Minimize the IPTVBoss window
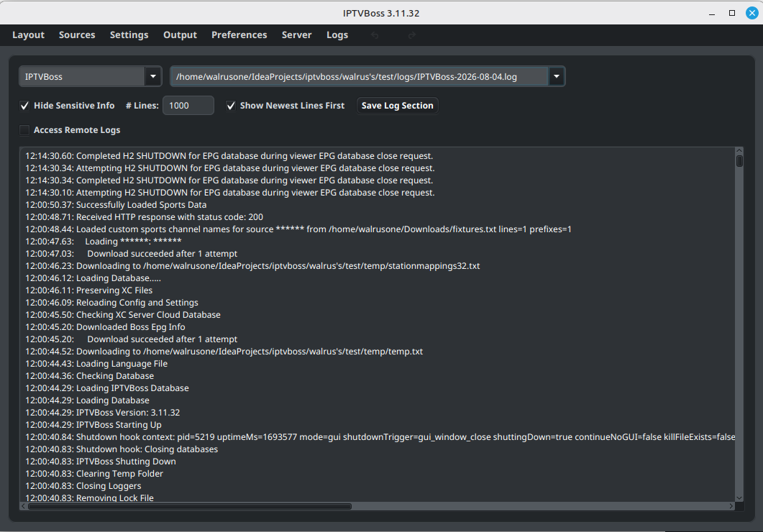The width and height of the screenshot is (763, 532). (x=712, y=13)
